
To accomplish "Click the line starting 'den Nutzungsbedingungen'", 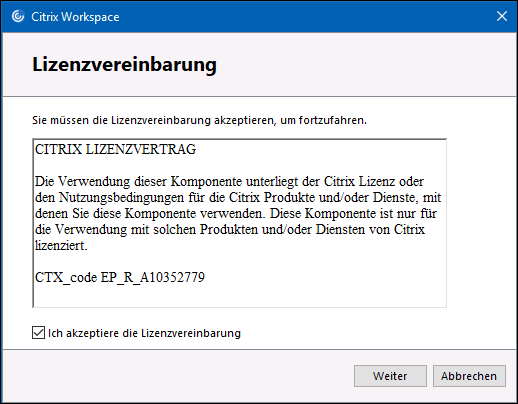I will click(238, 197).
